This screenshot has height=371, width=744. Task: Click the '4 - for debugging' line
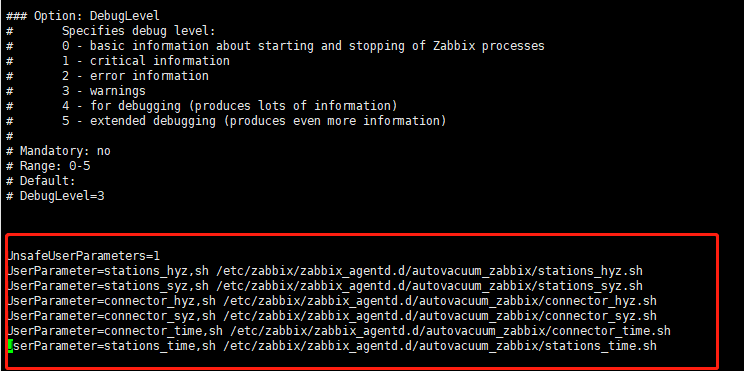[x=230, y=106]
